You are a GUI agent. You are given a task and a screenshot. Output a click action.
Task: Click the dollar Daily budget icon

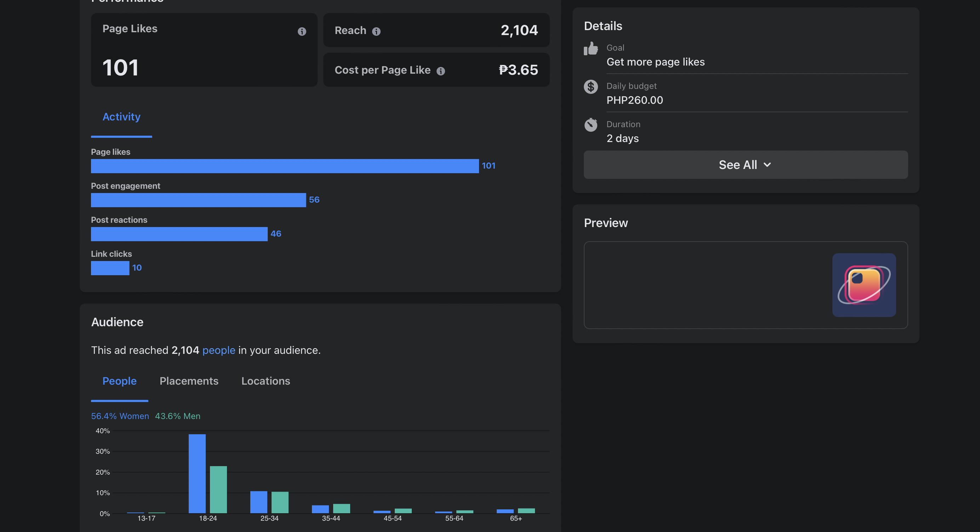[591, 87]
